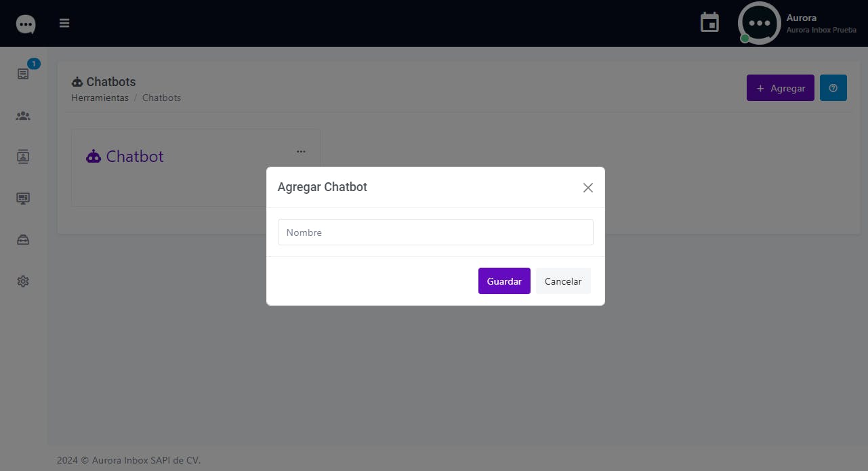
Task: Click the Guardar button
Action: pyautogui.click(x=504, y=281)
